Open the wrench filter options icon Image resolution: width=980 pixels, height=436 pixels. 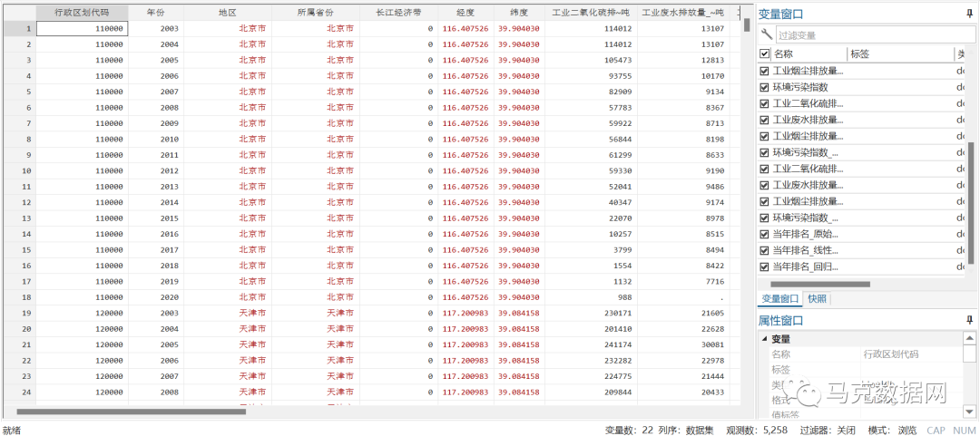(766, 35)
